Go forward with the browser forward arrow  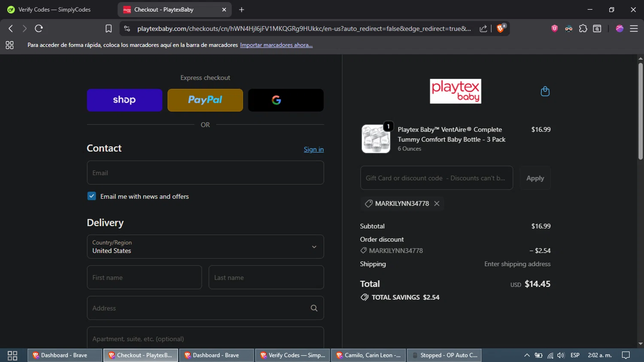point(24,28)
